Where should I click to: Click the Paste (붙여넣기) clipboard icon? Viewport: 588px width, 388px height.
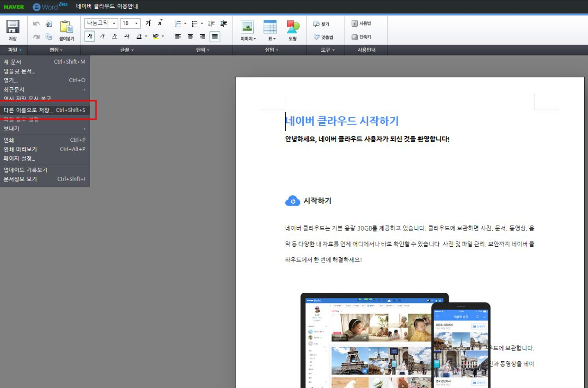[x=67, y=27]
